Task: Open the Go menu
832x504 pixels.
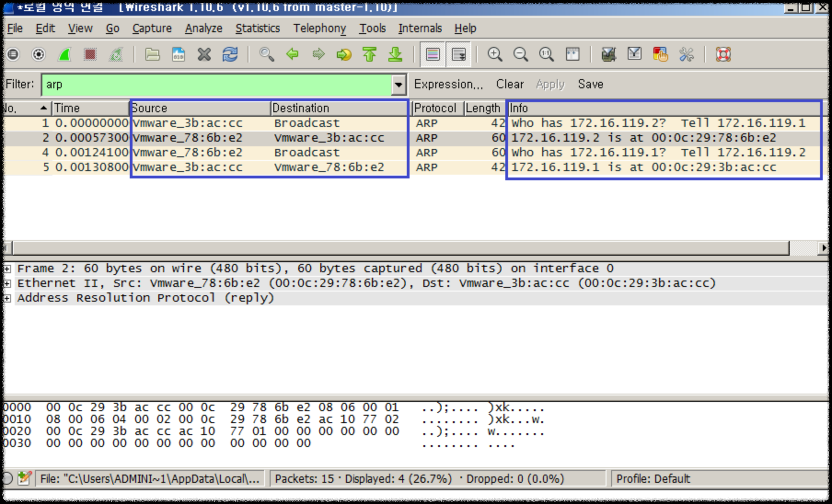Action: [x=112, y=29]
